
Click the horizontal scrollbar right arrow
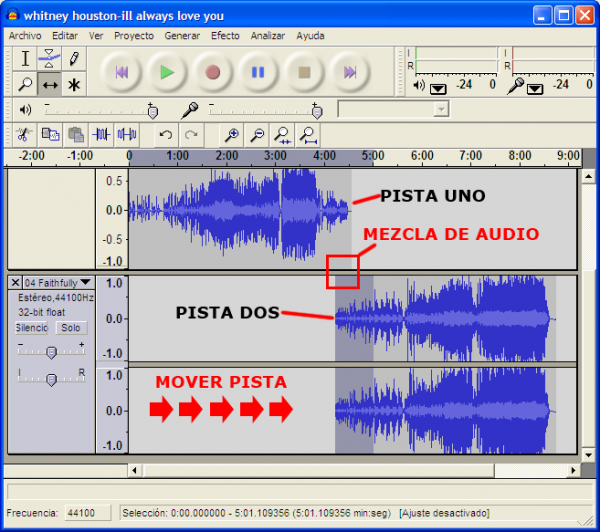[x=573, y=470]
